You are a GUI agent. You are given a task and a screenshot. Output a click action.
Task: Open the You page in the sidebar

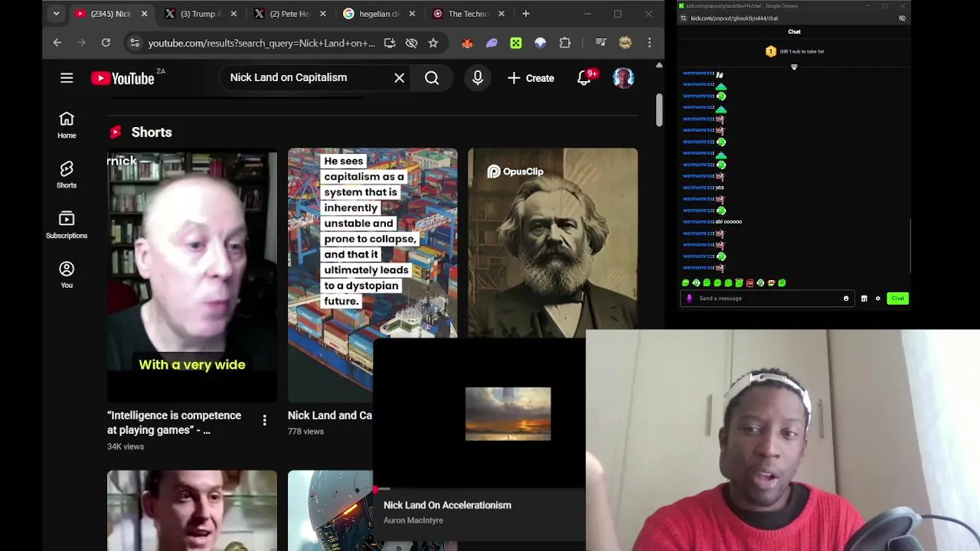67,275
